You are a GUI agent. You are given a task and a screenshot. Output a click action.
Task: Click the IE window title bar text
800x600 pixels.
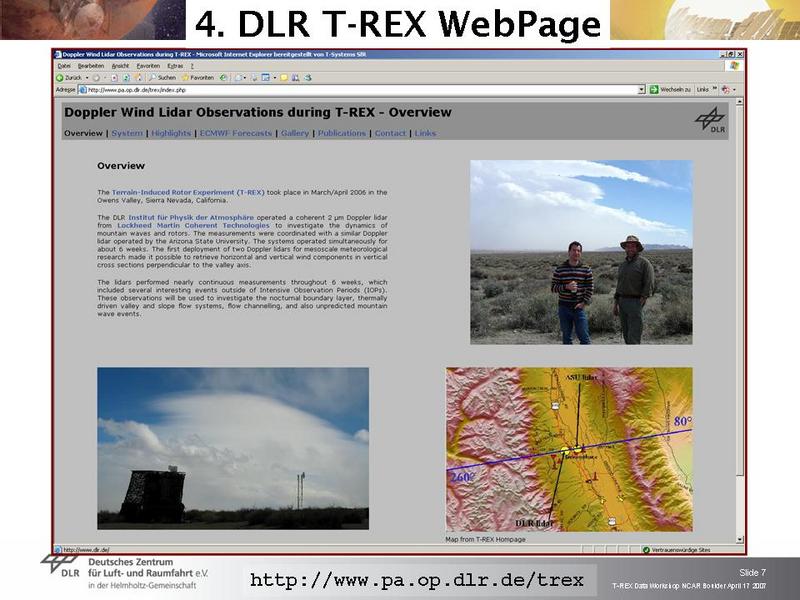pos(214,54)
